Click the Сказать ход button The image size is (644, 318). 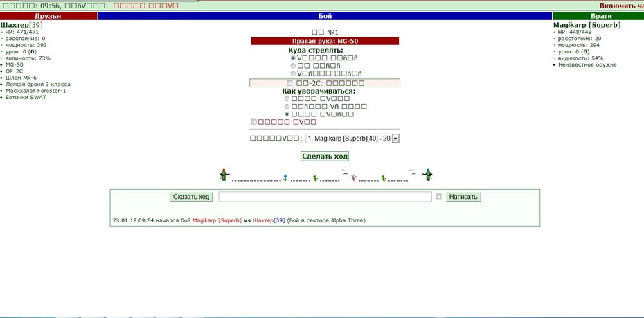(x=191, y=197)
